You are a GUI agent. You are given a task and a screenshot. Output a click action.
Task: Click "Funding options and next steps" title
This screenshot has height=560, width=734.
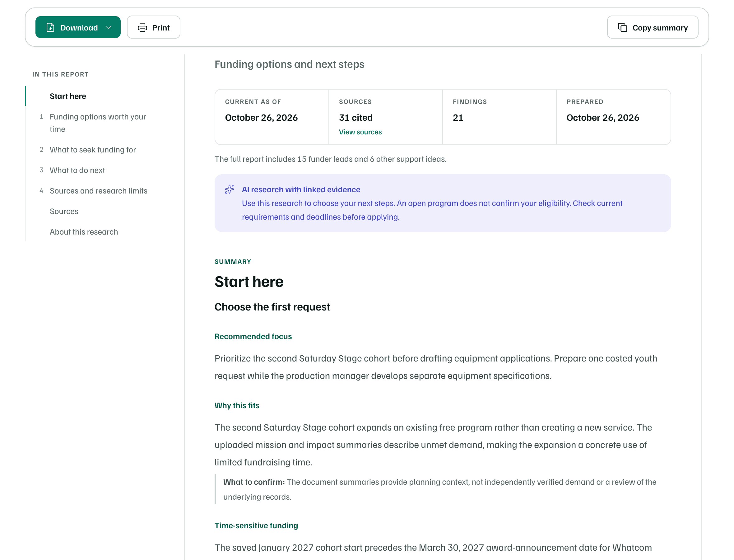click(289, 64)
